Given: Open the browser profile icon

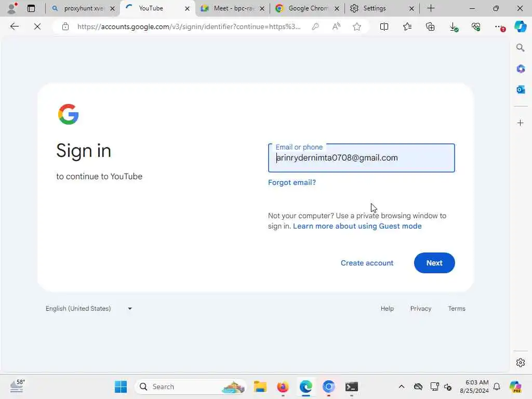Looking at the screenshot, I should coord(12,8).
